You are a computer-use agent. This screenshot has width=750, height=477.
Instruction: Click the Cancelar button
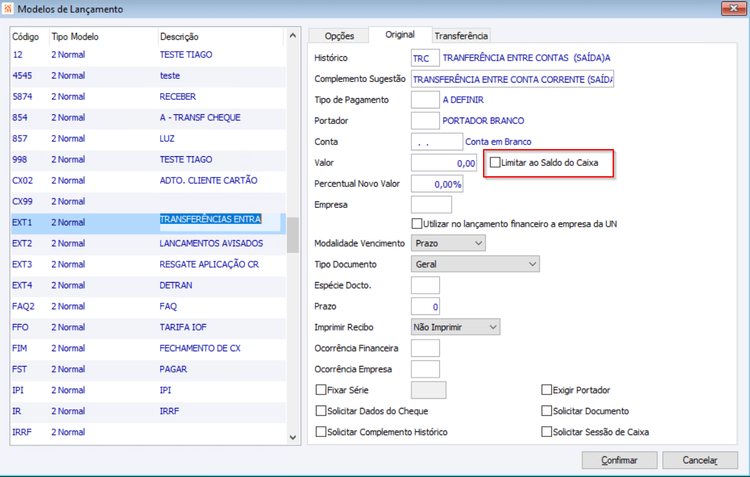(700, 460)
